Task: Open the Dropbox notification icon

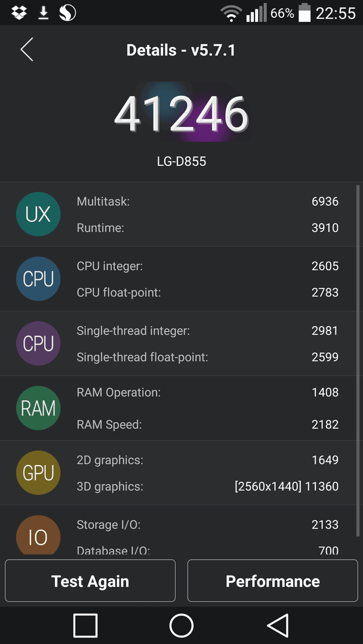Action: pyautogui.click(x=19, y=13)
